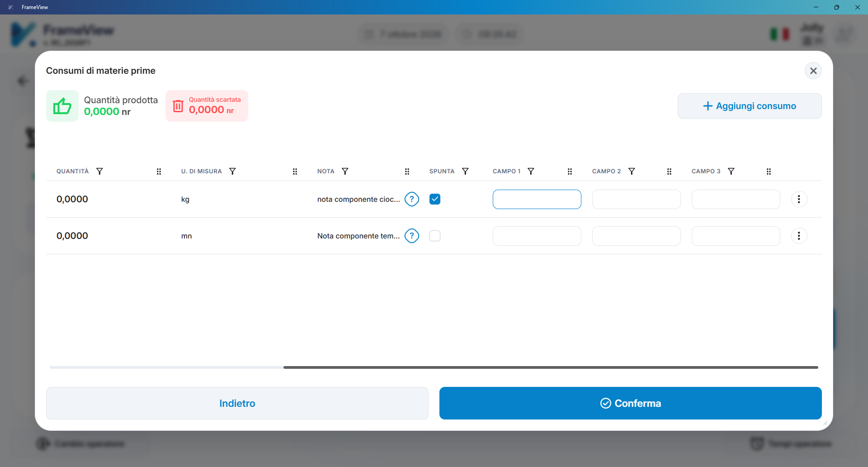The image size is (868, 467).
Task: Go back using Indietro button
Action: click(x=237, y=403)
